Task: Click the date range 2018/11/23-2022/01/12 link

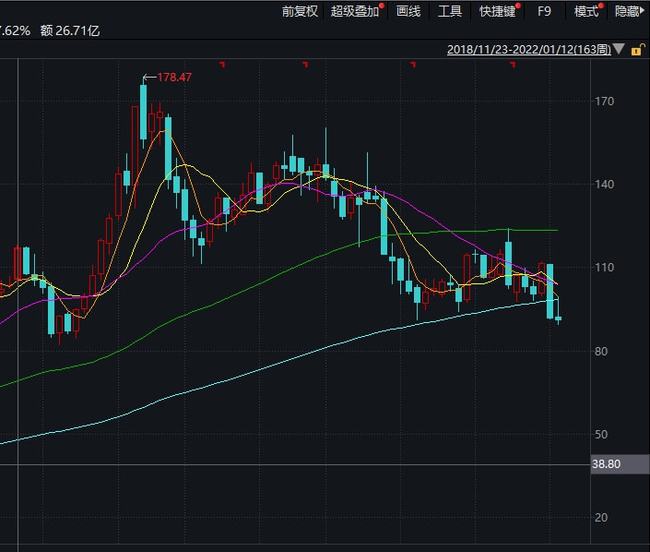Action: pos(529,50)
